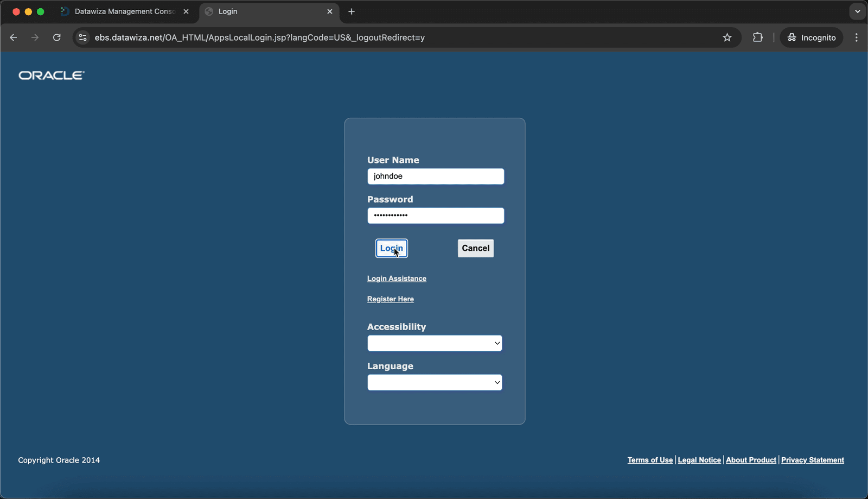Click the Language label
The image size is (868, 499).
(390, 366)
